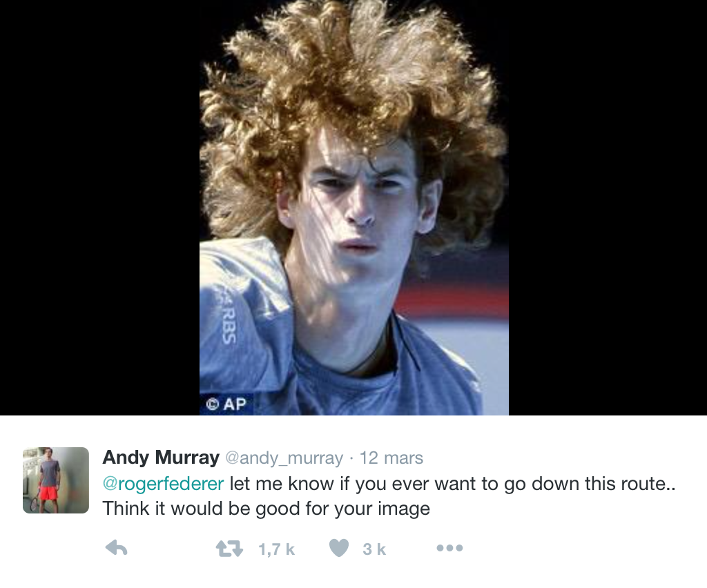This screenshot has width=707, height=588.
Task: Click the 12 mars timestamp
Action: click(x=391, y=458)
